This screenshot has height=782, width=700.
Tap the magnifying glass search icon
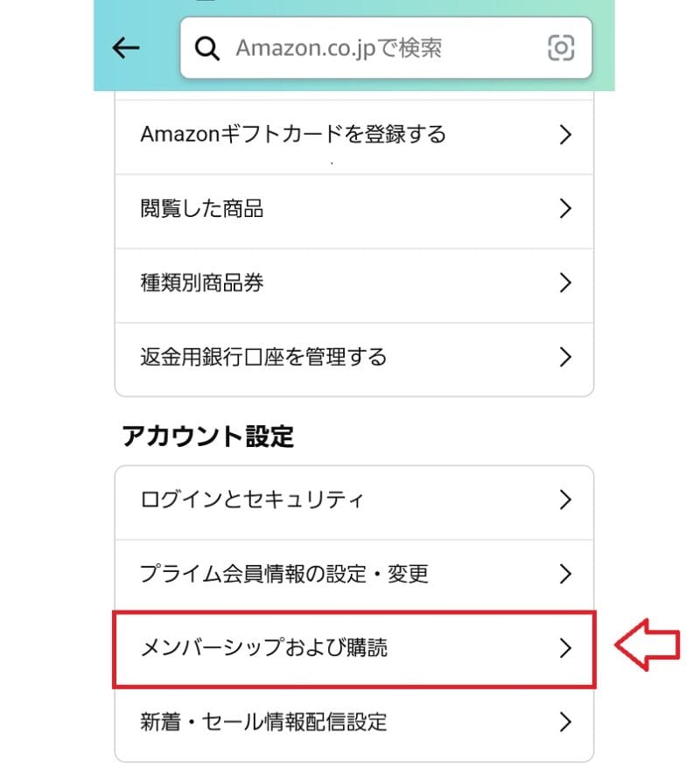(x=207, y=48)
